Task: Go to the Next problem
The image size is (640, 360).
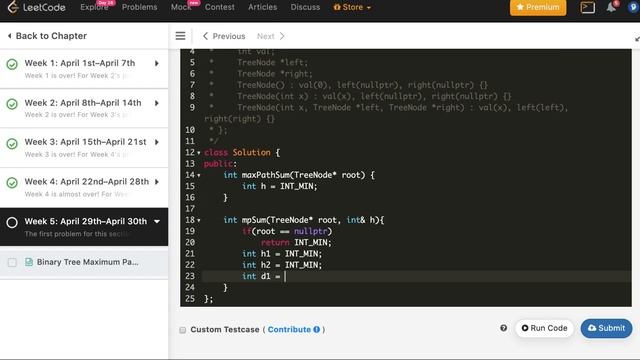Action: pos(271,36)
